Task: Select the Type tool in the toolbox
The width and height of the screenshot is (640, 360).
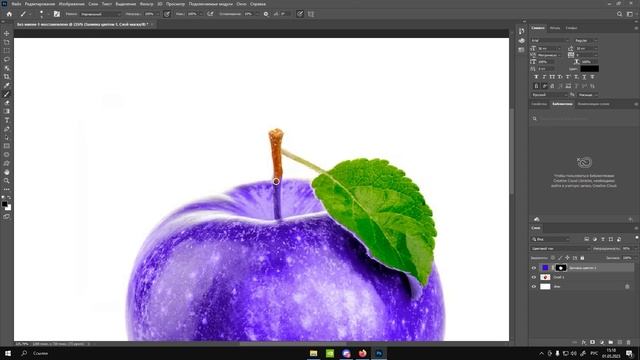Action: [7, 120]
